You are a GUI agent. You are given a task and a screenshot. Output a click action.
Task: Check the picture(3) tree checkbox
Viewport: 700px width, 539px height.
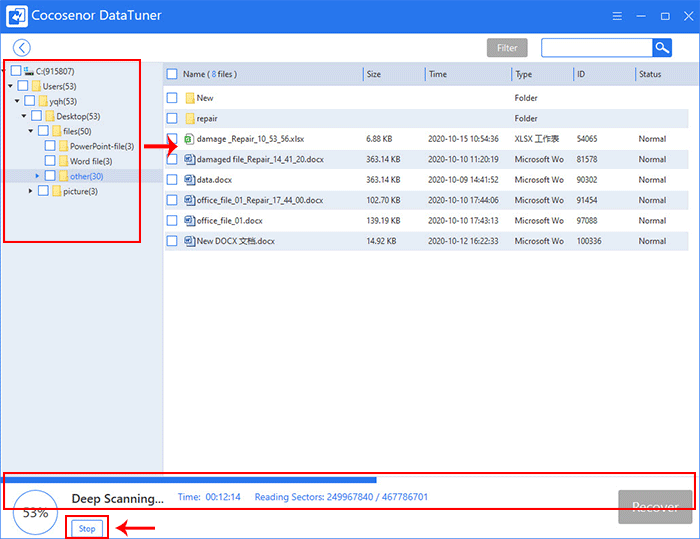pos(43,191)
